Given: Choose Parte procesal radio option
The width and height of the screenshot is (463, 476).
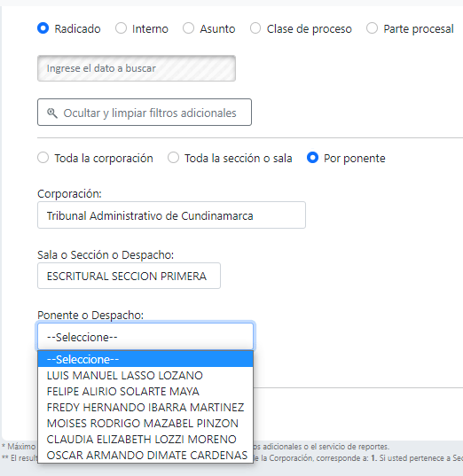Looking at the screenshot, I should (x=372, y=28).
